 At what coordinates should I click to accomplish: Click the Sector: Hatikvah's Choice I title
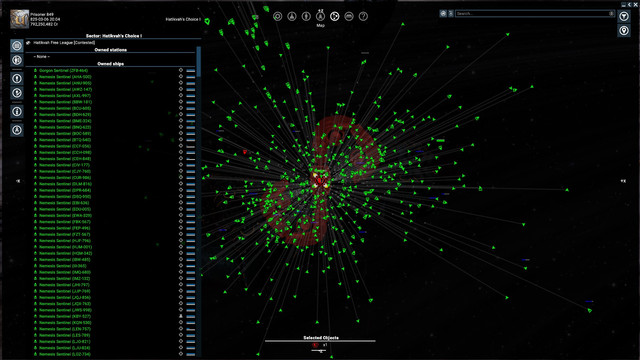tap(114, 36)
